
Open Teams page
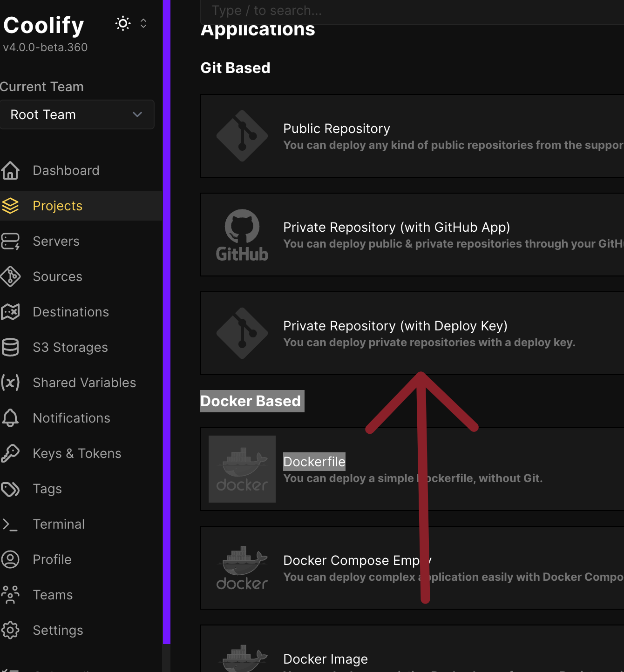tap(53, 595)
